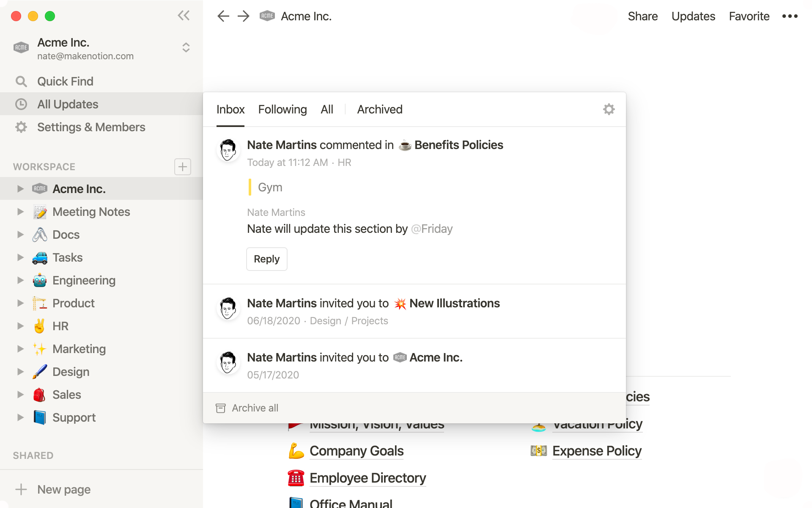Open inbox notifications settings gear
812x508 pixels.
pyautogui.click(x=609, y=110)
